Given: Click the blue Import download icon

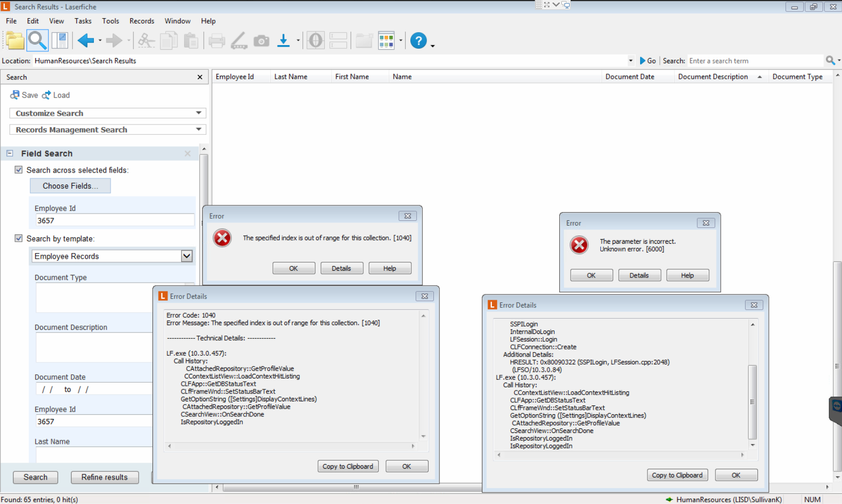Looking at the screenshot, I should click(x=283, y=40).
